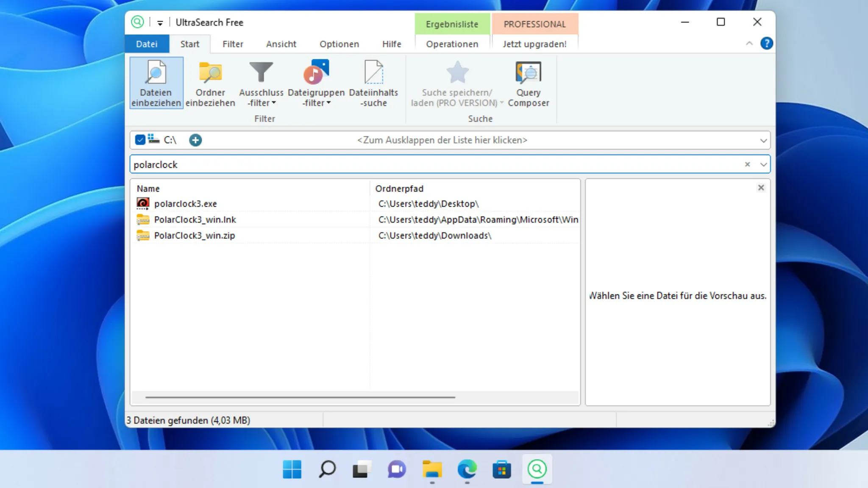The height and width of the screenshot is (488, 868).
Task: Close the preview pane with its X button
Action: (761, 187)
